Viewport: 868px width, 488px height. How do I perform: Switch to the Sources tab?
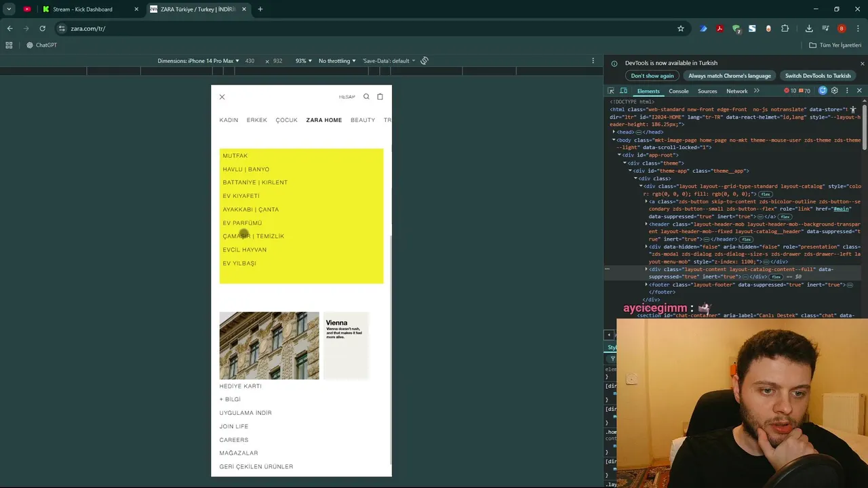point(707,91)
